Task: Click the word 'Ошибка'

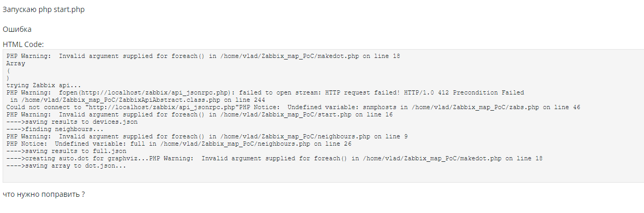Action: tap(17, 29)
